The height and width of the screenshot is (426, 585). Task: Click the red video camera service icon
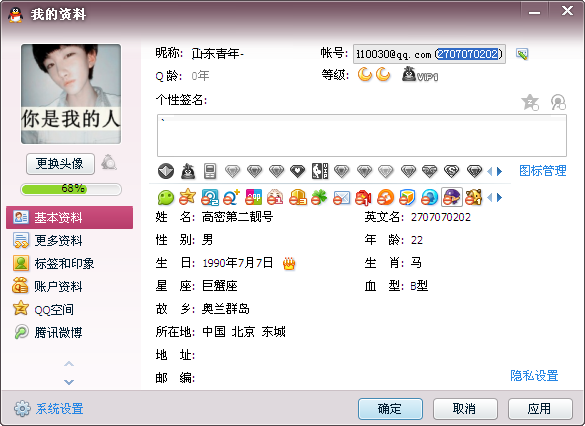point(363,197)
